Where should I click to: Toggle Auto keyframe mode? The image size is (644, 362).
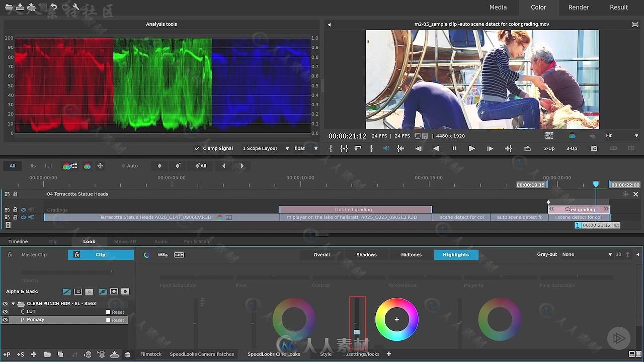[130, 165]
